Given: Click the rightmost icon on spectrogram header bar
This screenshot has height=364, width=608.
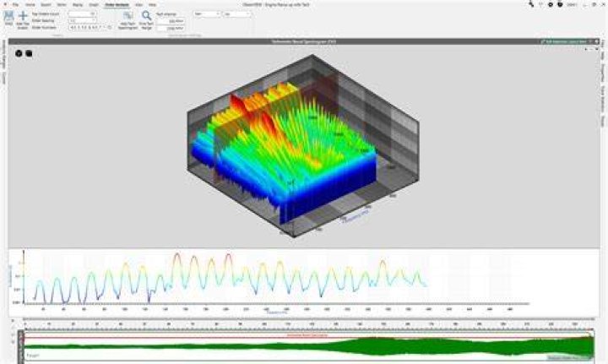Looking at the screenshot, I should (x=597, y=41).
